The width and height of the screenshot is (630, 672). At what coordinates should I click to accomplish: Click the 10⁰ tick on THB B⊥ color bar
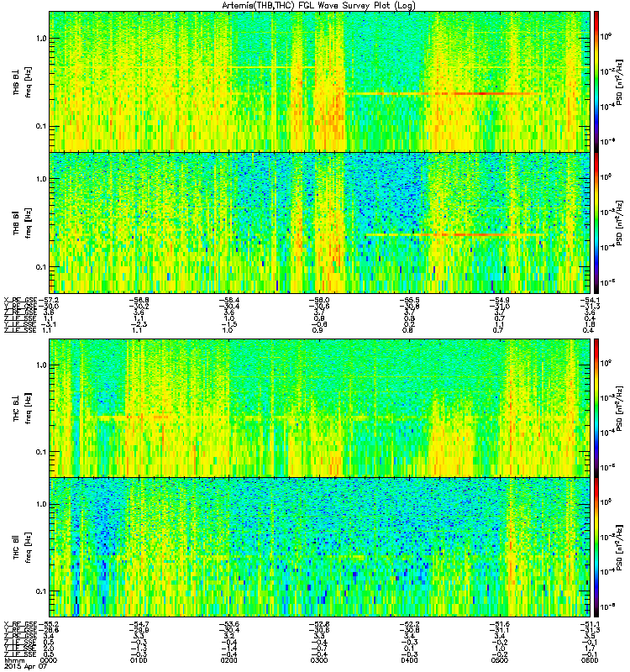tap(606, 36)
